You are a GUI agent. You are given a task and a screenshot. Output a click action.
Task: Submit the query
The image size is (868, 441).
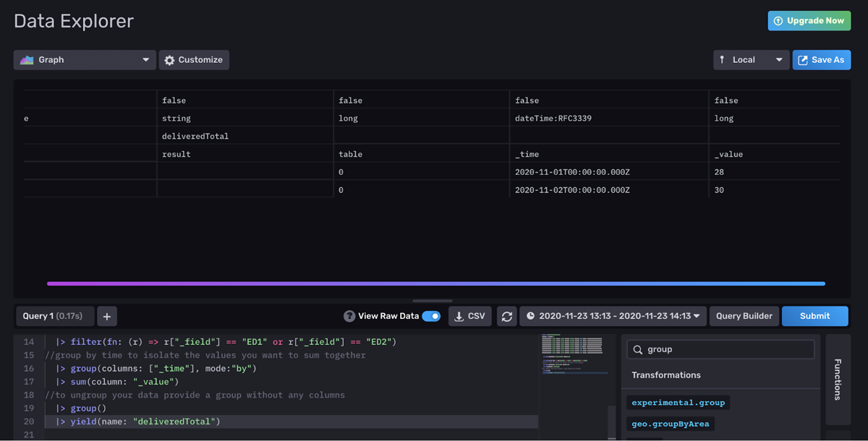[x=814, y=316]
